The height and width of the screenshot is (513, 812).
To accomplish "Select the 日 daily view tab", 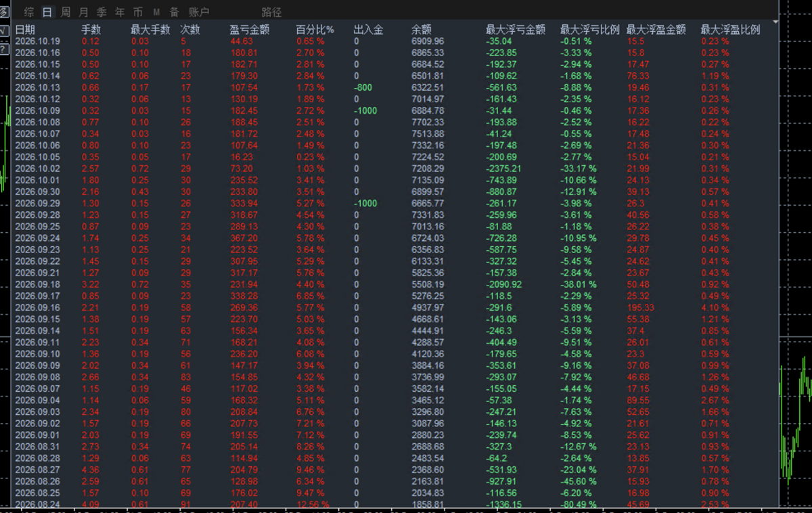I will tap(47, 12).
